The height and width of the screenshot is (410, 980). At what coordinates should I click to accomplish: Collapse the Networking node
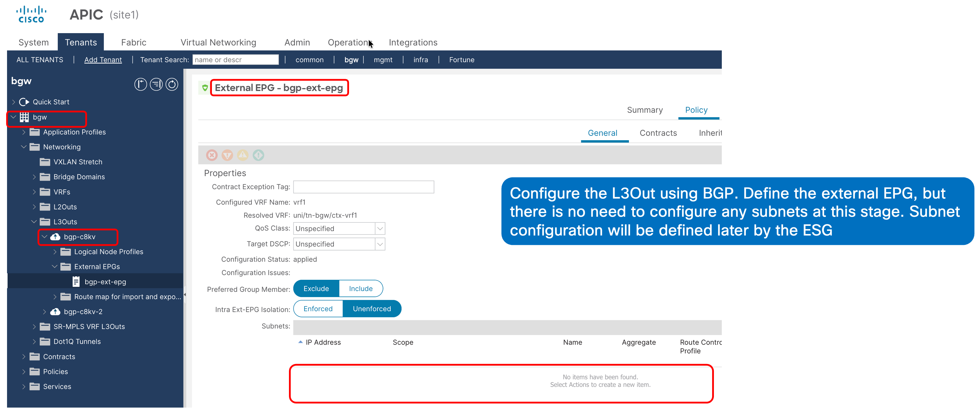23,147
